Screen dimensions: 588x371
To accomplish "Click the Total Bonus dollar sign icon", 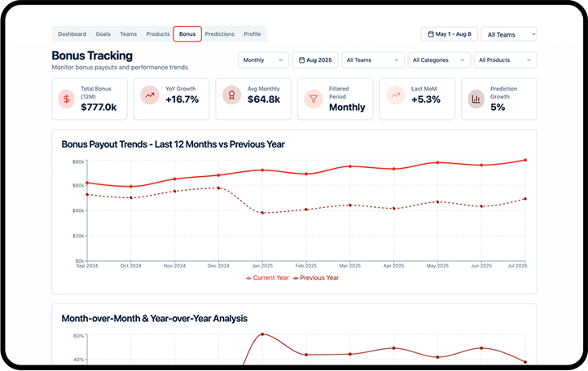I will [67, 99].
